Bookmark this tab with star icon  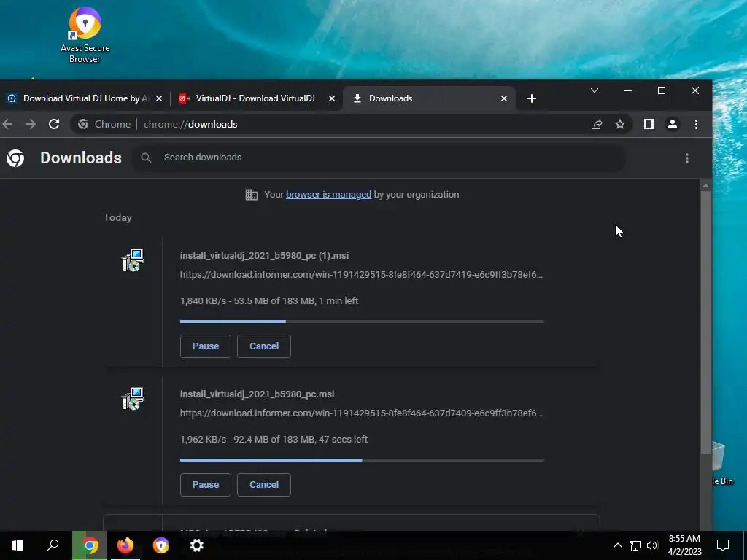tap(620, 124)
